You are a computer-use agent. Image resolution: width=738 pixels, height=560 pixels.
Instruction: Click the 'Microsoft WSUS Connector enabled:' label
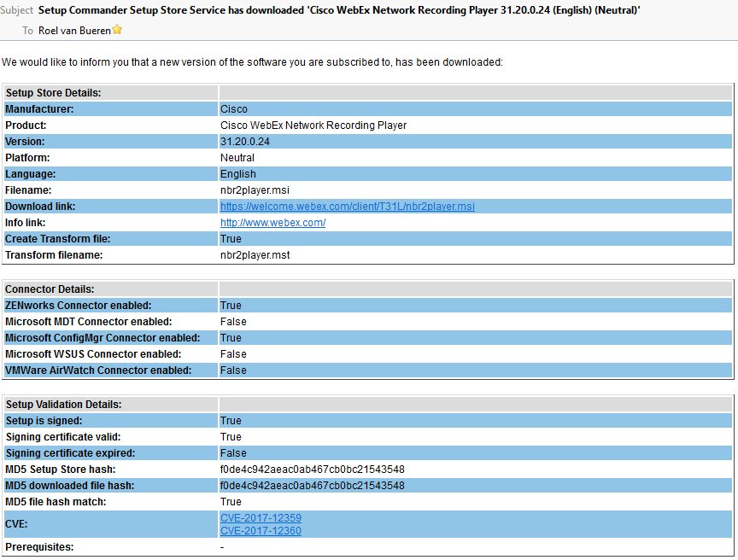tap(93, 354)
